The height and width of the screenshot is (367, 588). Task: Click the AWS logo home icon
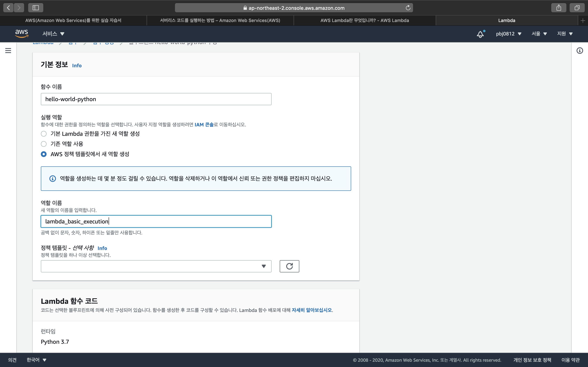point(22,33)
